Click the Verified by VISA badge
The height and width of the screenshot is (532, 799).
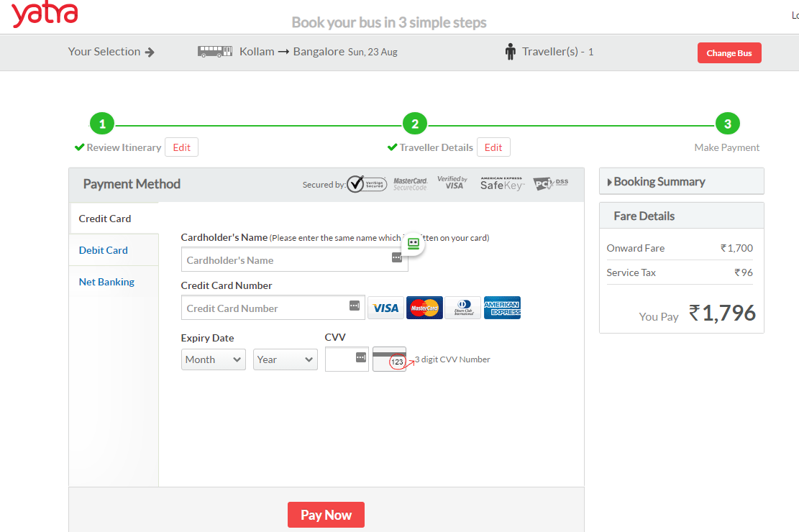coord(452,183)
